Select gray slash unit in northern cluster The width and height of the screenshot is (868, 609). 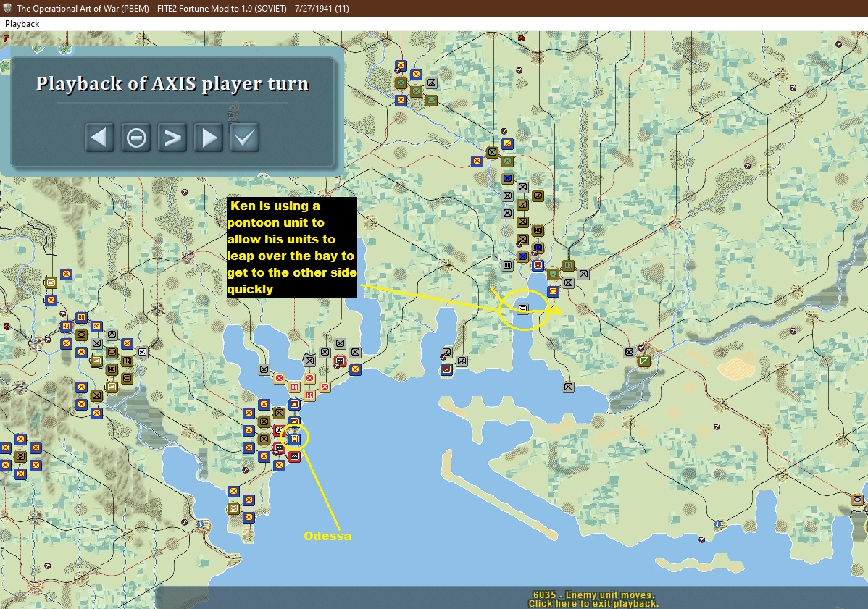(431, 83)
